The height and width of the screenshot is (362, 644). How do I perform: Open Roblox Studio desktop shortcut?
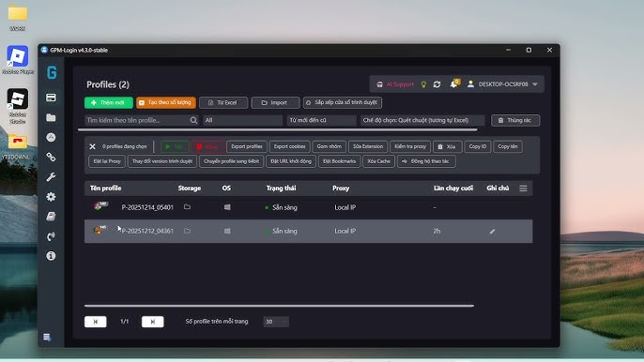(18, 106)
